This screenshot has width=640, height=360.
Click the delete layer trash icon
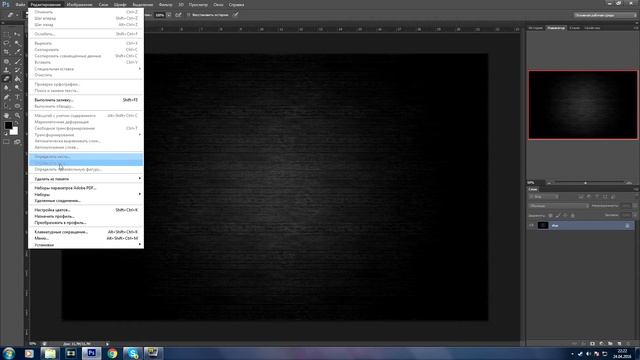(x=628, y=344)
